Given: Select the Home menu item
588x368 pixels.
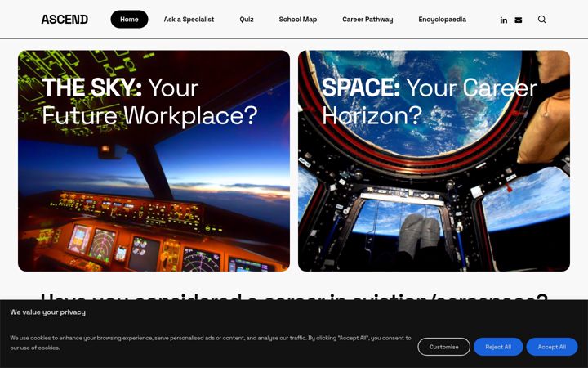Looking at the screenshot, I should click(x=129, y=19).
